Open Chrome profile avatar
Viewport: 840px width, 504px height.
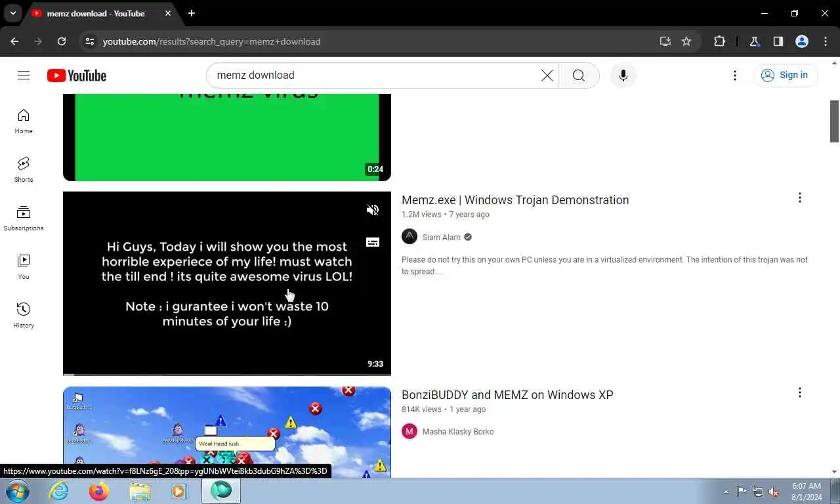click(801, 41)
